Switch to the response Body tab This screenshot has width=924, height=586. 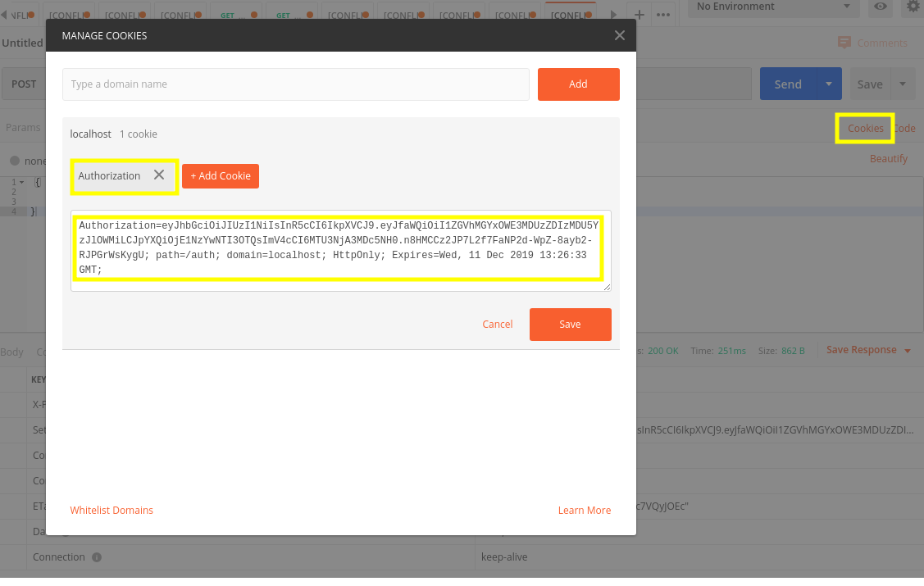coord(11,352)
